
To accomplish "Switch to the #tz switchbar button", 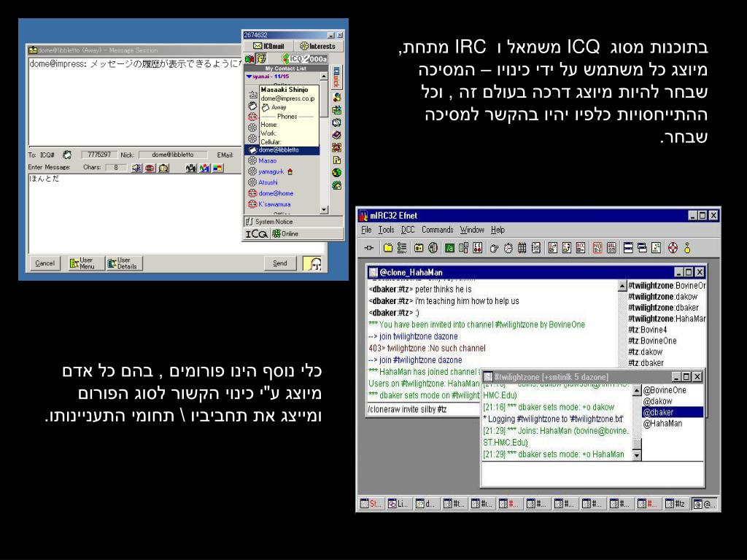I will coord(676,504).
